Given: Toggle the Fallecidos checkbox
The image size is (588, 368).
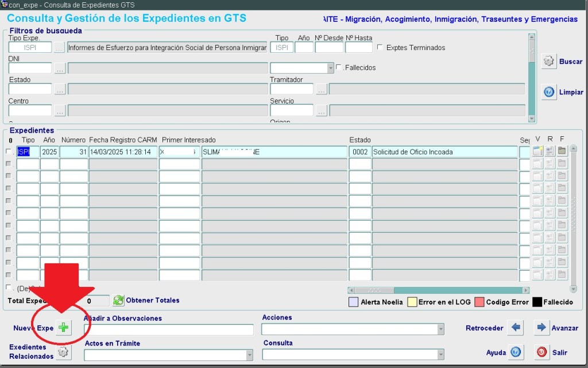Looking at the screenshot, I should (x=339, y=67).
